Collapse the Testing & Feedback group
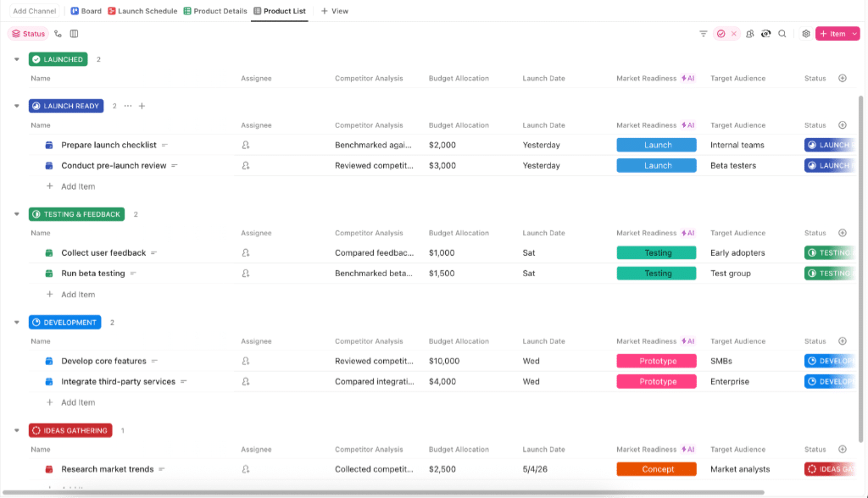Screen dimensions: 868x498 coord(17,214)
